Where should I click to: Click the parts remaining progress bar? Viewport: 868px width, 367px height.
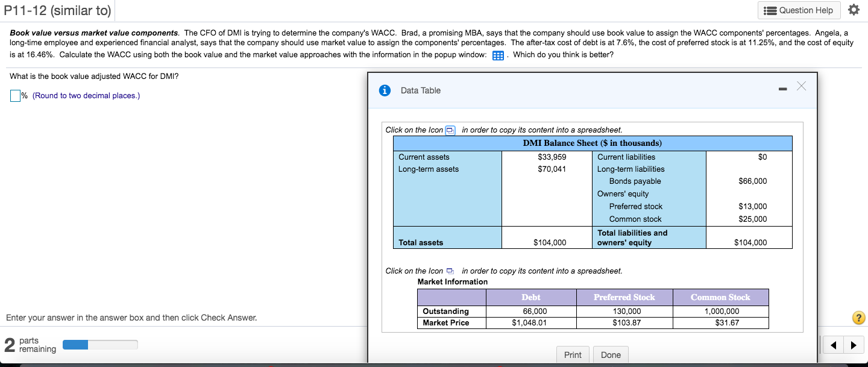point(100,345)
